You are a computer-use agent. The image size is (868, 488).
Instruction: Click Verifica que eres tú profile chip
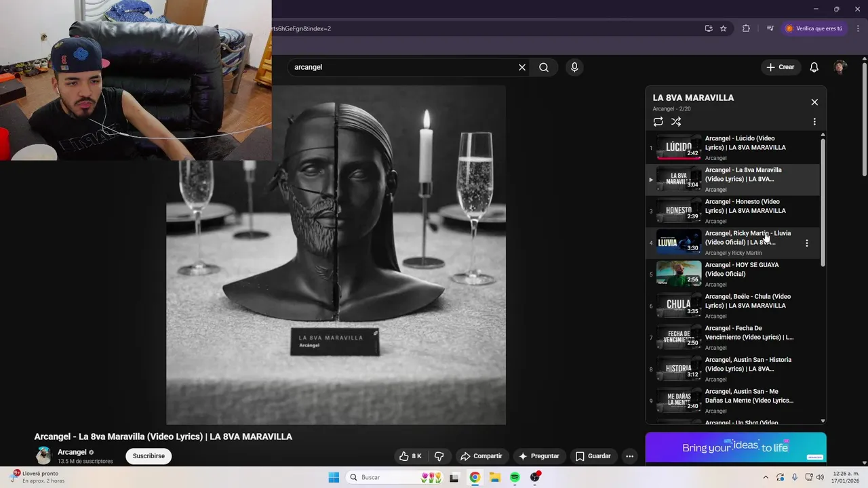(x=814, y=28)
